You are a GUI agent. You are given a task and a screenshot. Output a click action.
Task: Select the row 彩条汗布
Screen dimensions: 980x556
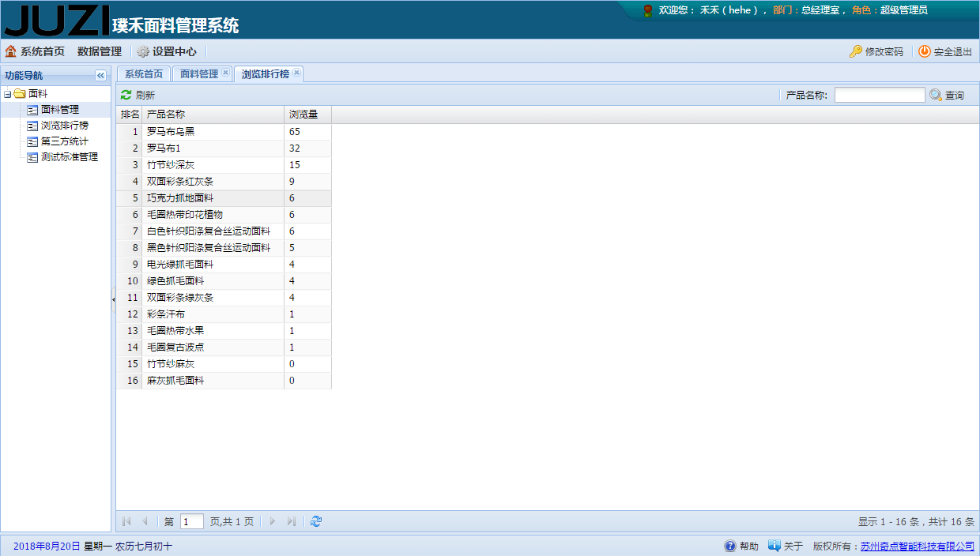[224, 314]
